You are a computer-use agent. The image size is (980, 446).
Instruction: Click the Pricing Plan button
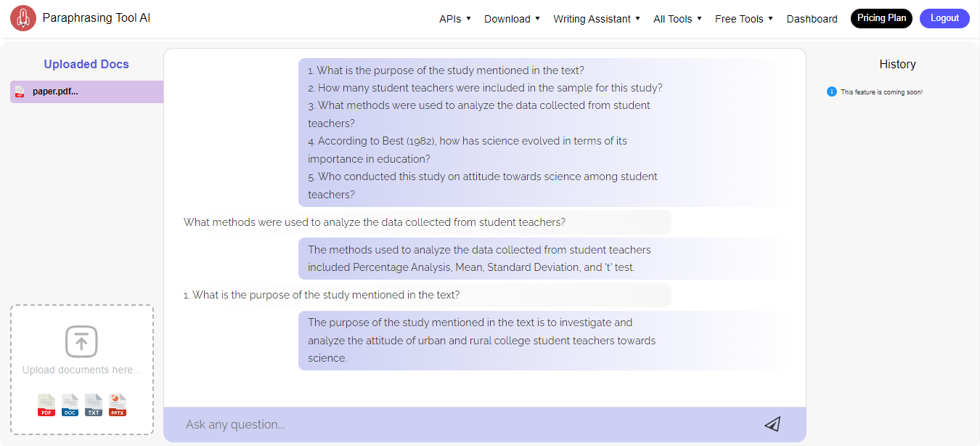pyautogui.click(x=881, y=18)
